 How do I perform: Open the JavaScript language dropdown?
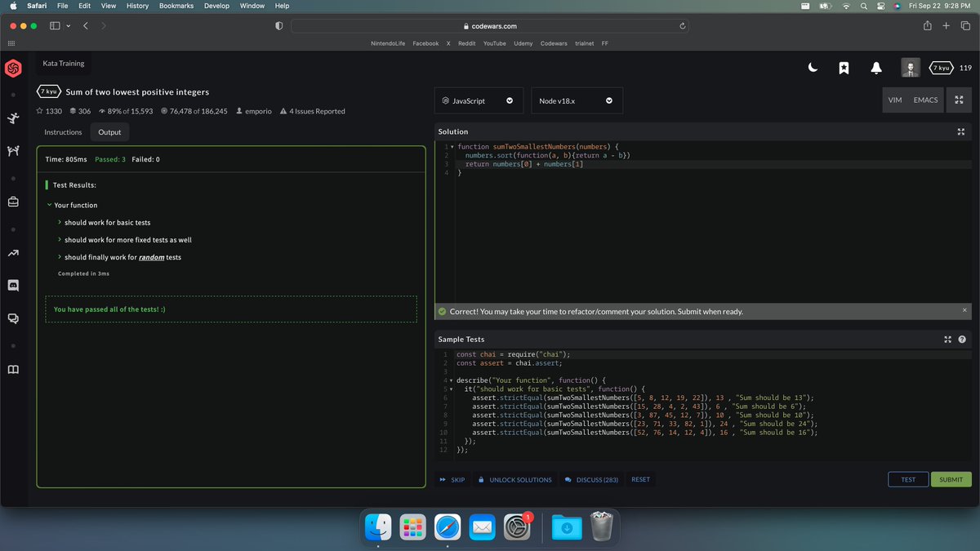click(x=478, y=100)
